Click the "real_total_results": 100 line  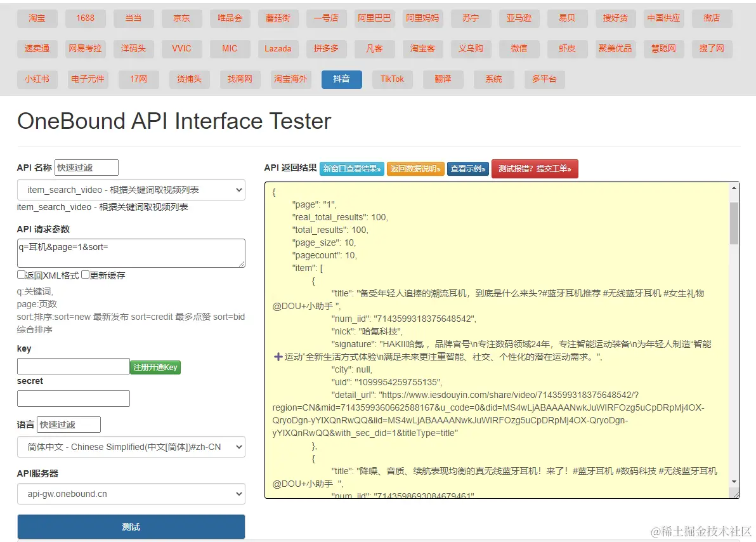tap(340, 217)
